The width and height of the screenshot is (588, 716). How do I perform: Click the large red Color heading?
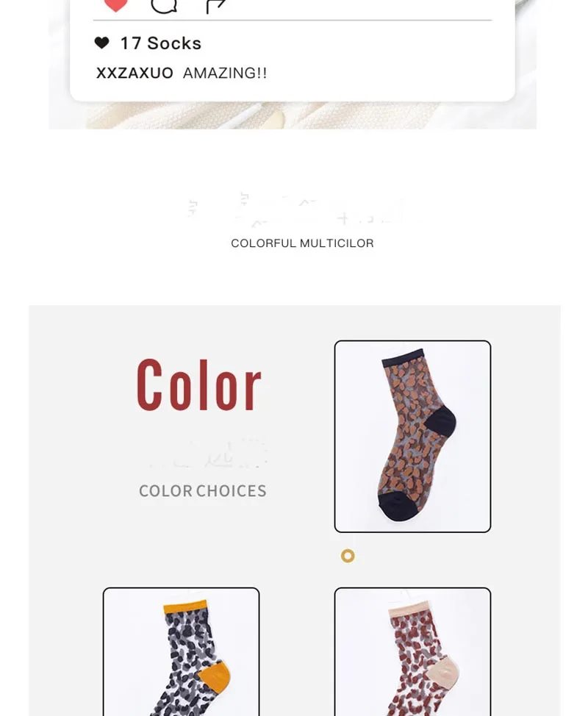(x=199, y=385)
